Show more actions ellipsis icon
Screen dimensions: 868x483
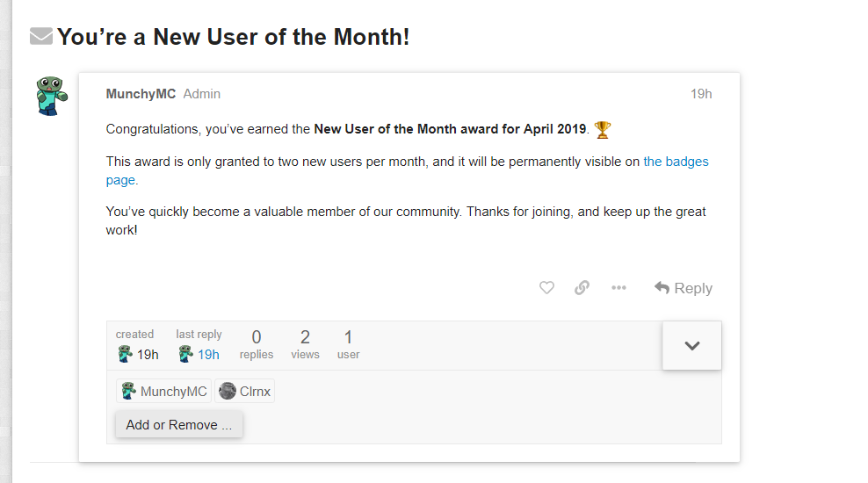point(618,288)
